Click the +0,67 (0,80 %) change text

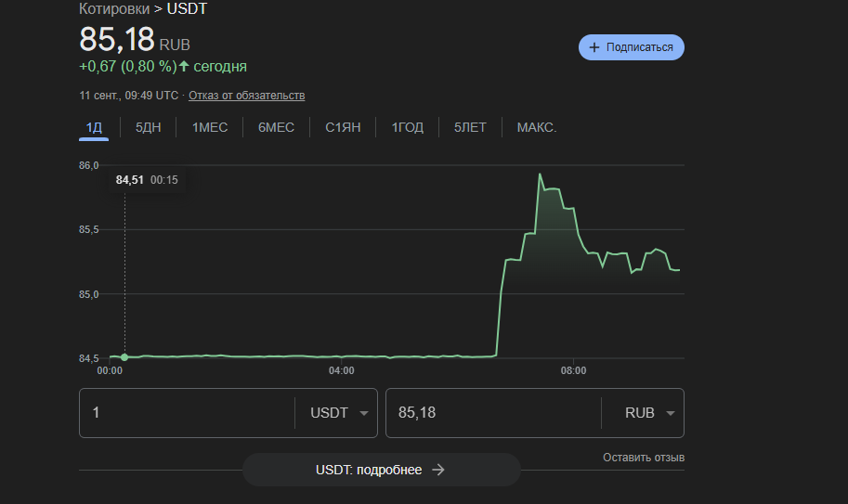coord(128,67)
